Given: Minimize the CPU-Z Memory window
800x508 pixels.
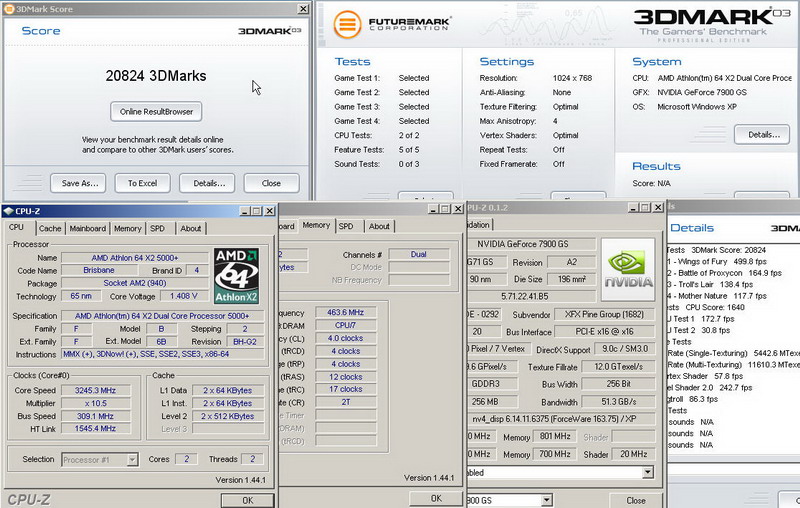Looking at the screenshot, I should (433, 209).
